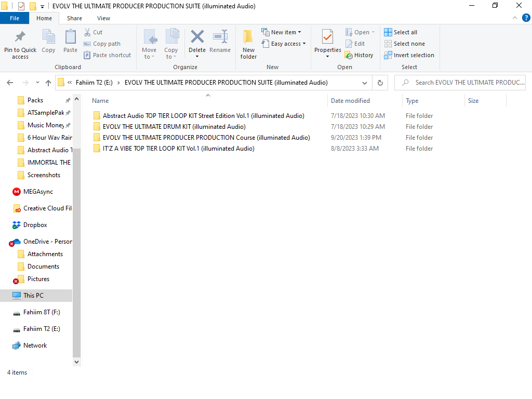
Task: Open Music Money quick access folder
Action: [46, 125]
